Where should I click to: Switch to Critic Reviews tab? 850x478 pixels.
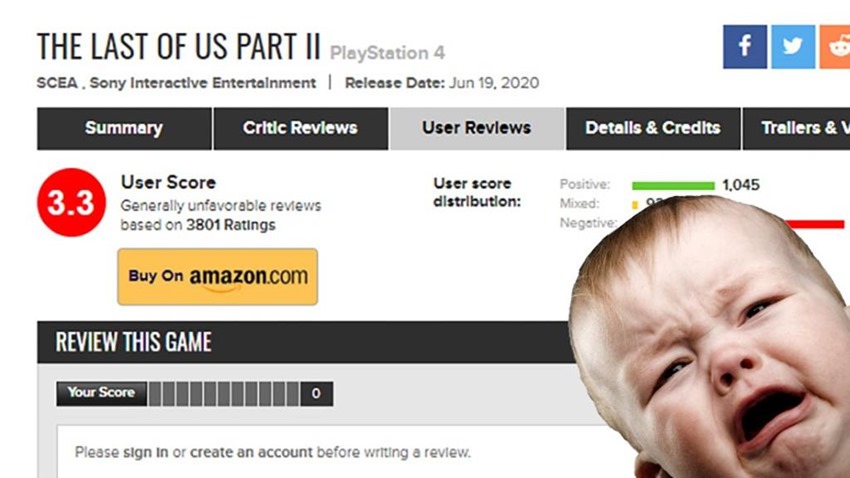(x=301, y=128)
